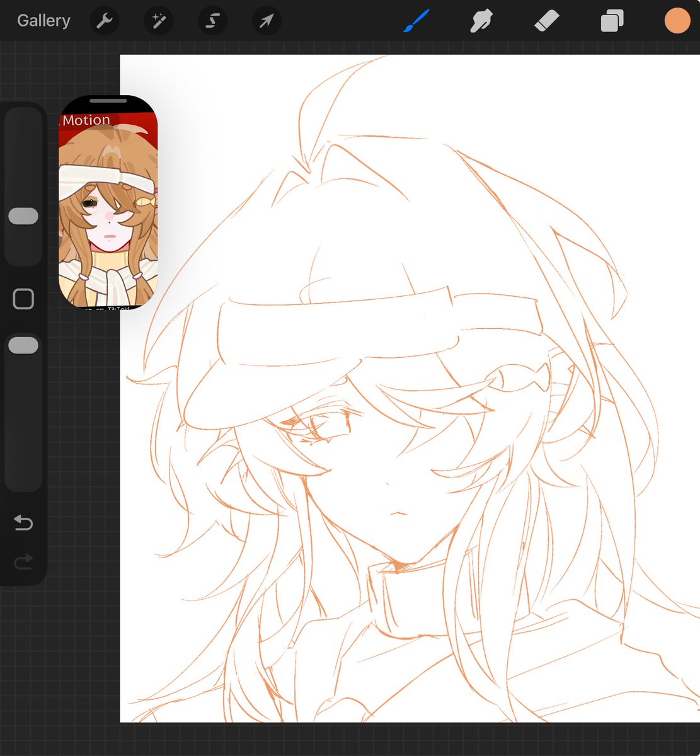
Task: Click the brush opacity slider handle
Action: (23, 345)
